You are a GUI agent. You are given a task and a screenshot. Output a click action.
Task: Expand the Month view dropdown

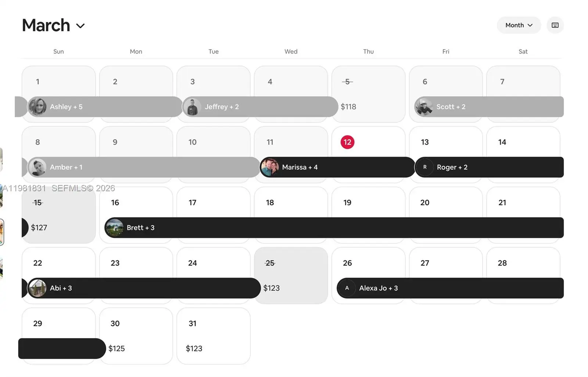click(x=519, y=25)
